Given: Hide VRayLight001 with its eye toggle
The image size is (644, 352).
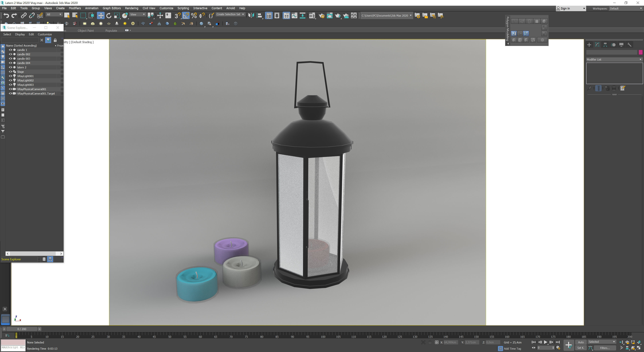Looking at the screenshot, I should point(11,76).
